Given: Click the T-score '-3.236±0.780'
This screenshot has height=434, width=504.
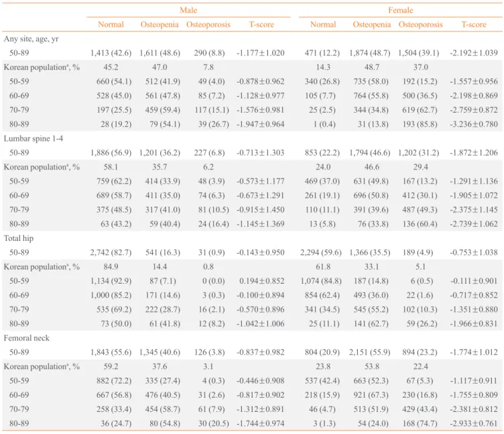Looking at the screenshot, I should click(474, 124).
